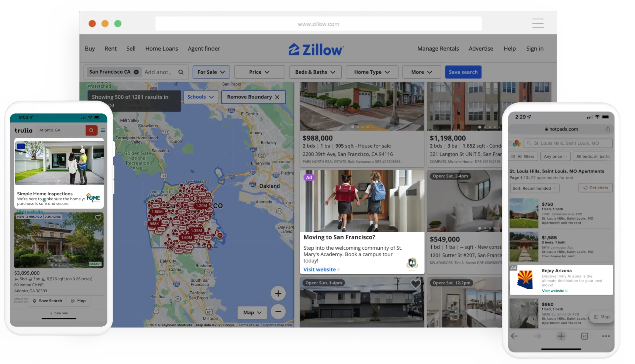Tap All beds, all baths filter in Hotpads
635x364 pixels.
(592, 157)
